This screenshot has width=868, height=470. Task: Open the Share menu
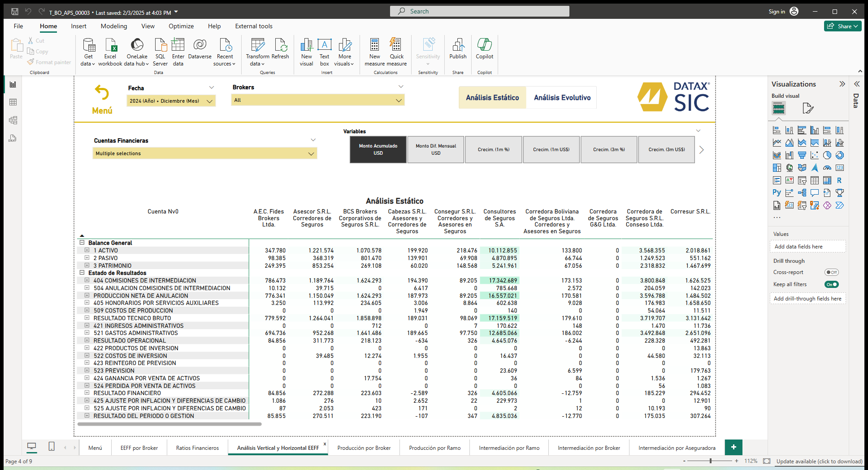point(842,26)
